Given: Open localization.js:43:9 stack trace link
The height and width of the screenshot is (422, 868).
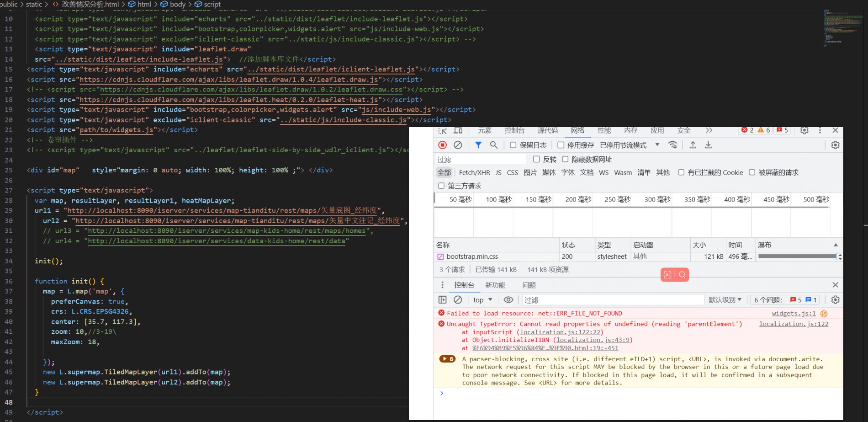Looking at the screenshot, I should coord(593,340).
